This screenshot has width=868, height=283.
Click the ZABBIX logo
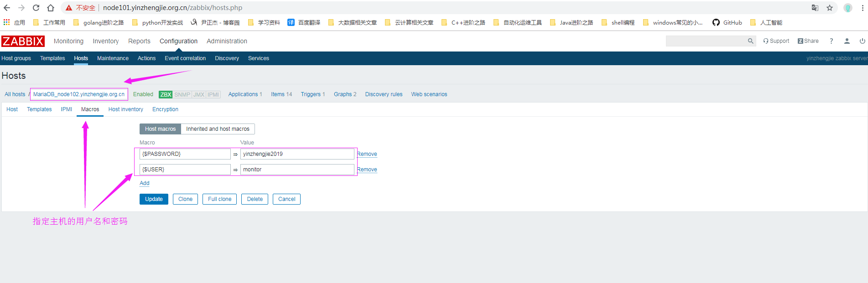click(23, 41)
